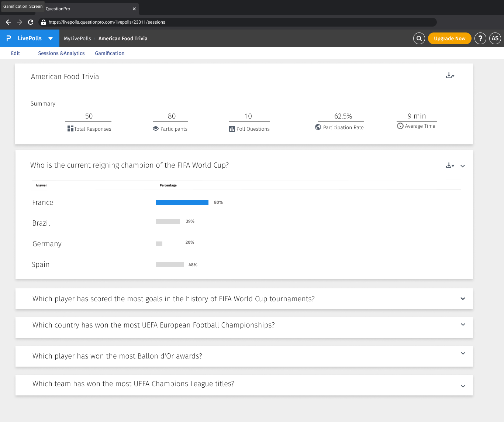Click download icon beside American Food Trivia title

click(x=450, y=76)
